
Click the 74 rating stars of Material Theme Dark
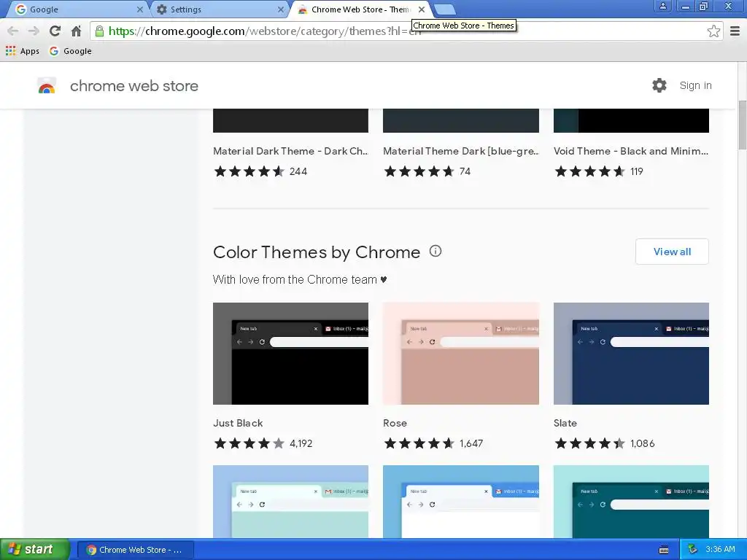(x=419, y=171)
